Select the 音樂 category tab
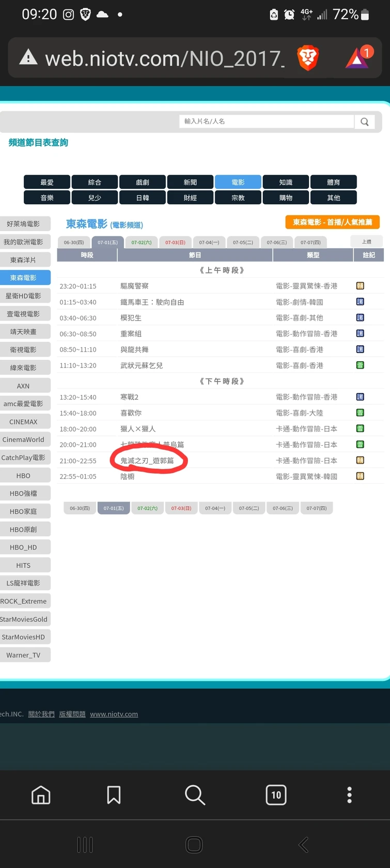This screenshot has height=868, width=390. 47,197
